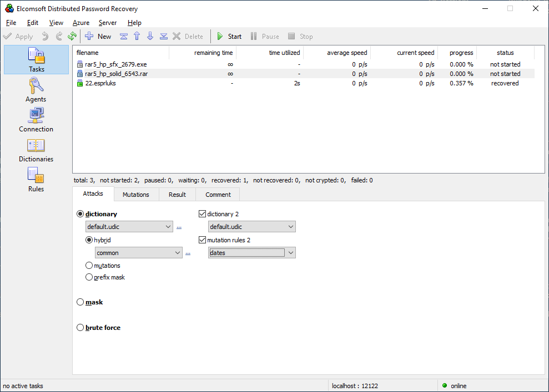This screenshot has width=549, height=392.
Task: Click the Redo arrow icon in toolbar
Action: 59,36
